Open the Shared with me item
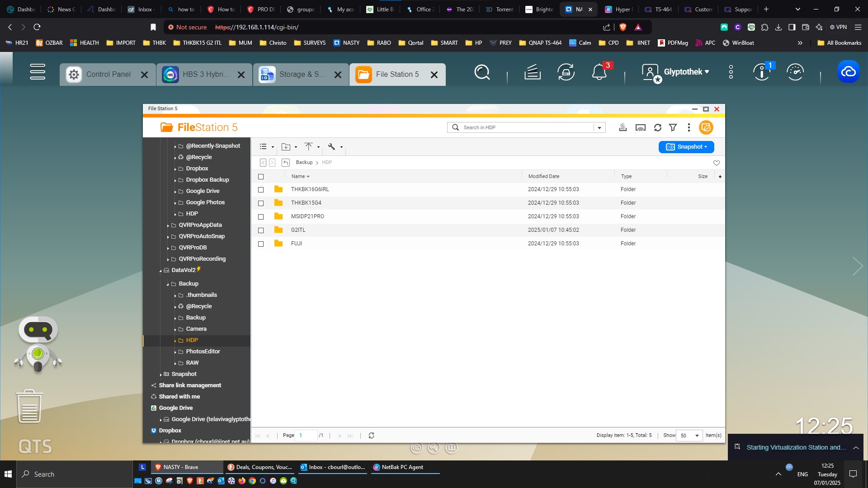The height and width of the screenshot is (488, 868). point(179,397)
